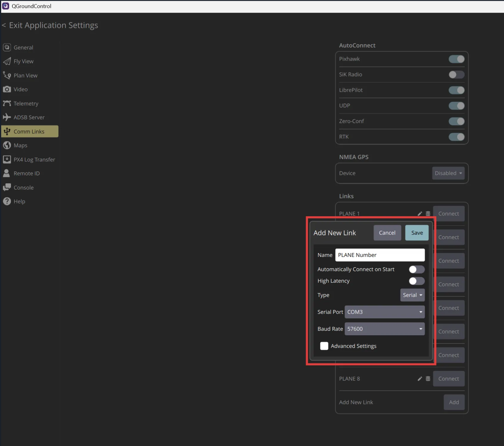The height and width of the screenshot is (446, 504).
Task: Click the Video camera icon
Action: point(7,89)
